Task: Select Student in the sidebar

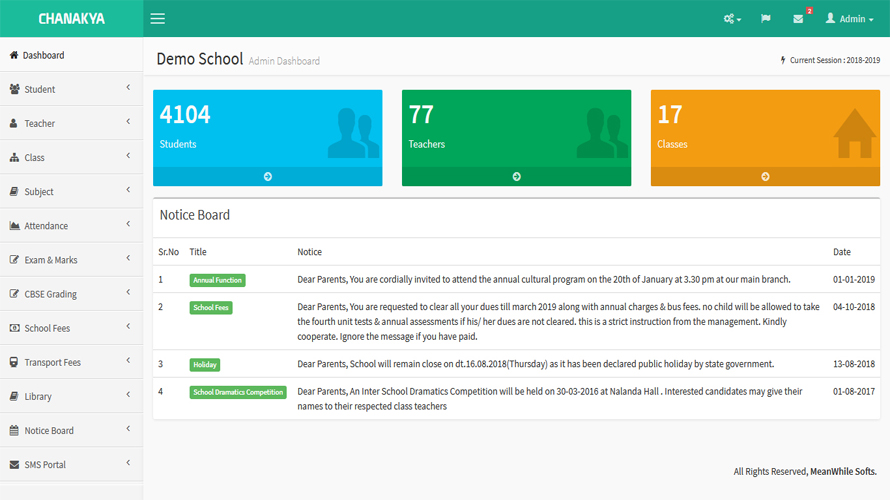Action: [72, 89]
